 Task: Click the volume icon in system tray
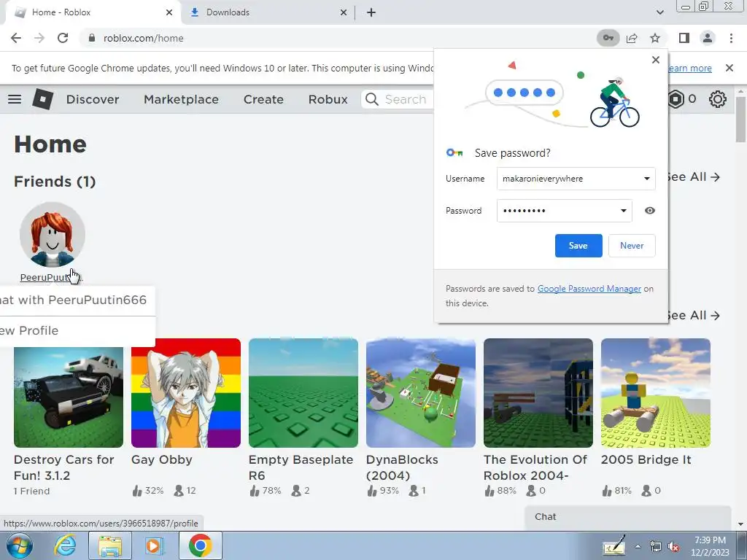[x=673, y=547]
